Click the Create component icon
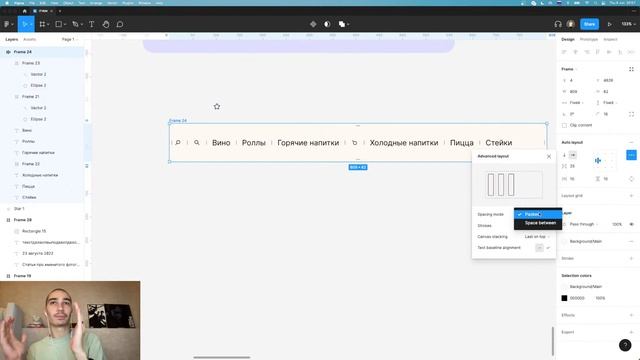This screenshot has width=640, height=360. click(x=313, y=24)
